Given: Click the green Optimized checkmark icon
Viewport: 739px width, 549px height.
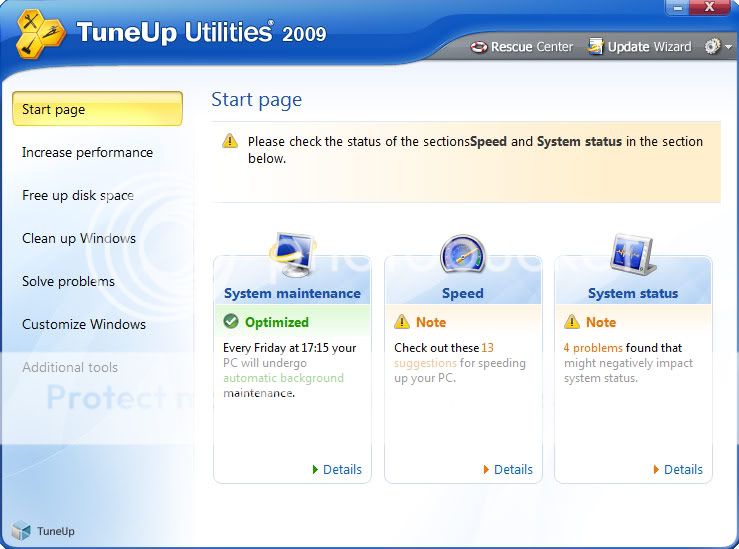Looking at the screenshot, I should 231,321.
